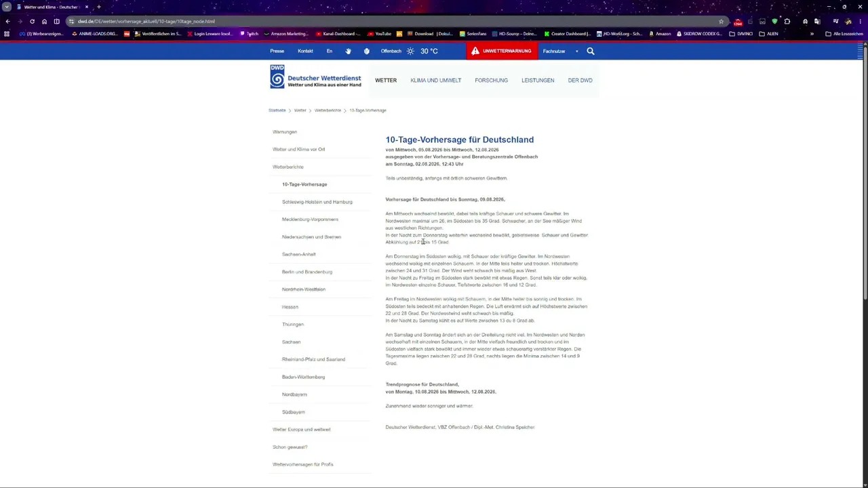Open the red counter extension icon
868x488 pixels.
click(x=738, y=22)
